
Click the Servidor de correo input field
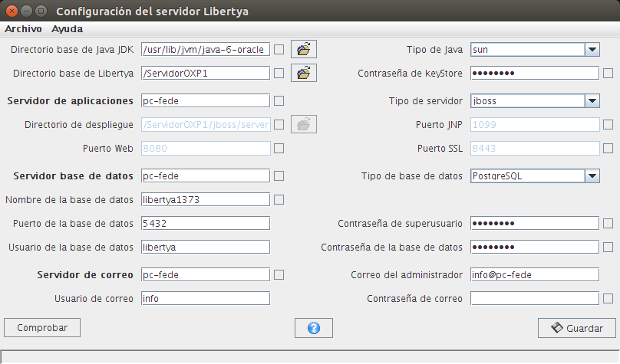coord(206,275)
